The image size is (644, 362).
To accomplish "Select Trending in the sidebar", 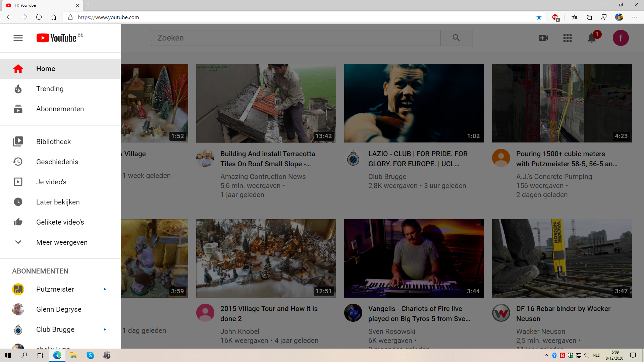I will pyautogui.click(x=50, y=89).
